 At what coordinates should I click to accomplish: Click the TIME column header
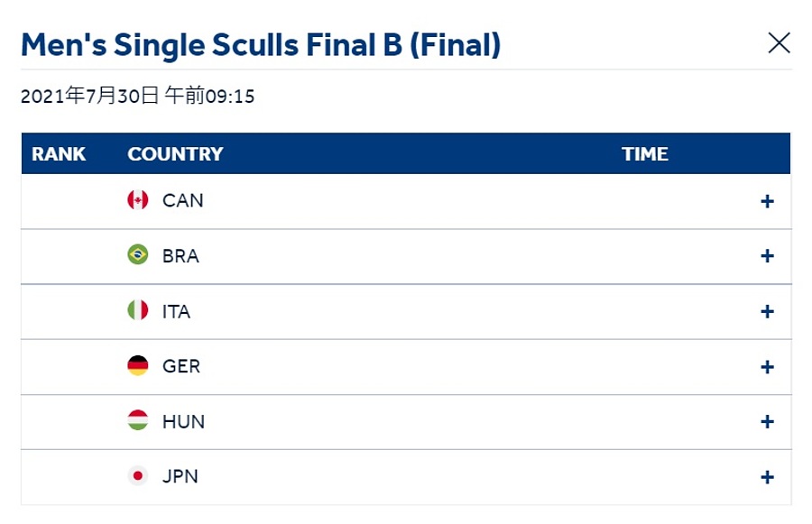[x=645, y=154]
